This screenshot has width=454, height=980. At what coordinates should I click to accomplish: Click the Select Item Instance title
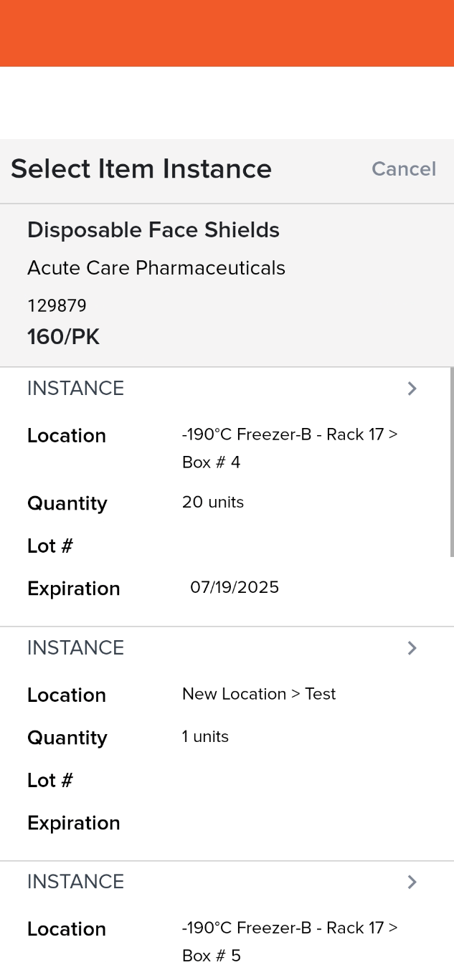(x=141, y=169)
